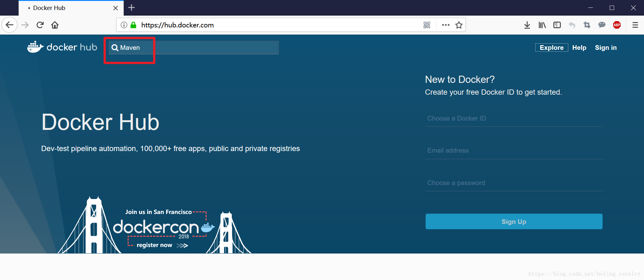Open the browser home page
Screen dimensions: 644x280
[x=55, y=25]
